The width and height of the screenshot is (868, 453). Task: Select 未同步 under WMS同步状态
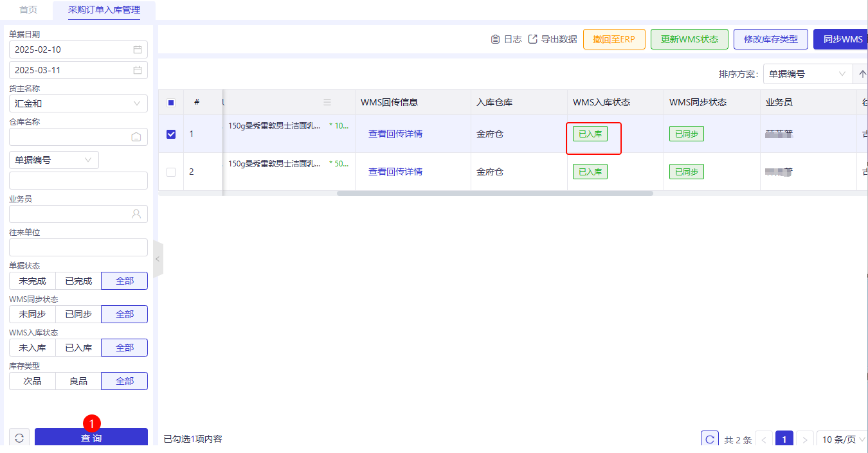pos(32,314)
